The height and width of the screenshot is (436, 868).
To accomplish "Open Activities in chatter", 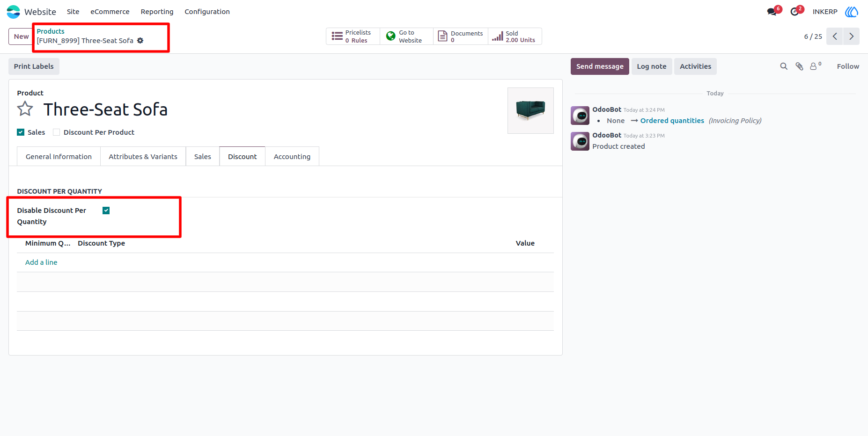I will point(695,66).
